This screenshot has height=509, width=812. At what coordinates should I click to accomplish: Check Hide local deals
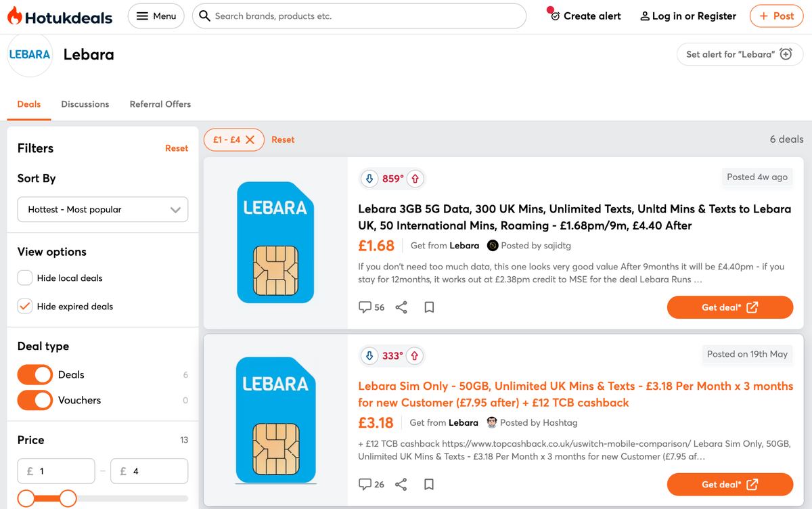click(x=25, y=278)
